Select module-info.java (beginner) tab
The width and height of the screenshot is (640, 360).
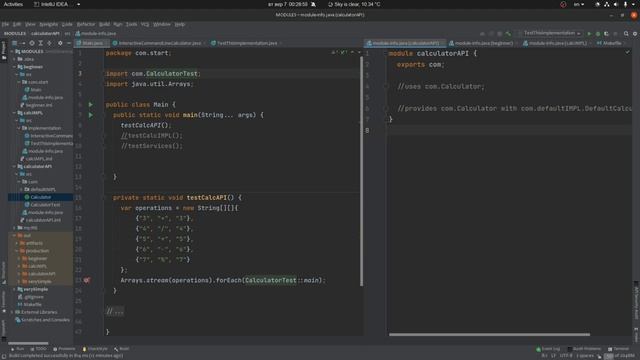(x=483, y=43)
